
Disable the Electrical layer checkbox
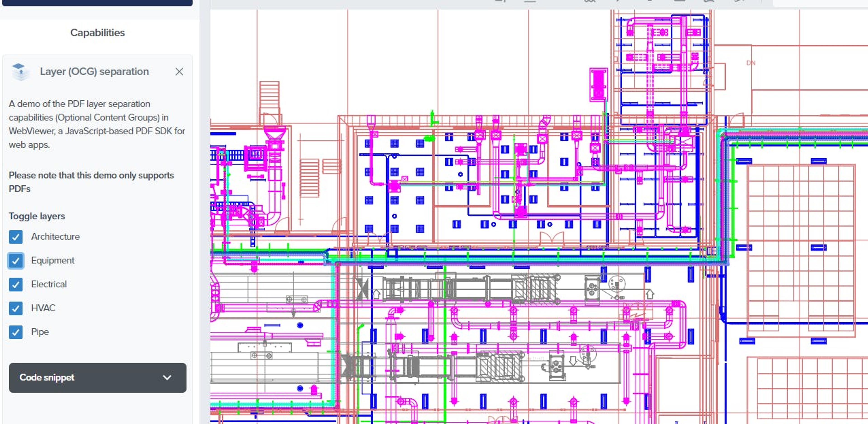pos(16,284)
